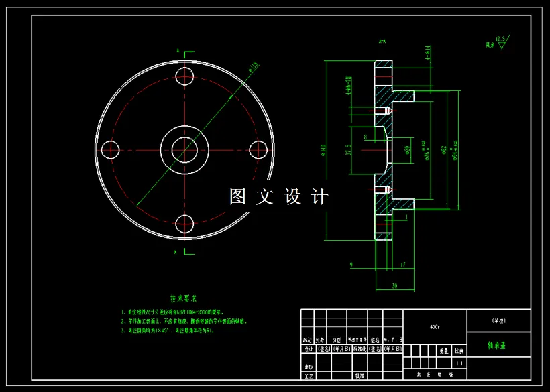Select the section arrow A above the front view
The width and height of the screenshot is (550, 392).
point(178,50)
